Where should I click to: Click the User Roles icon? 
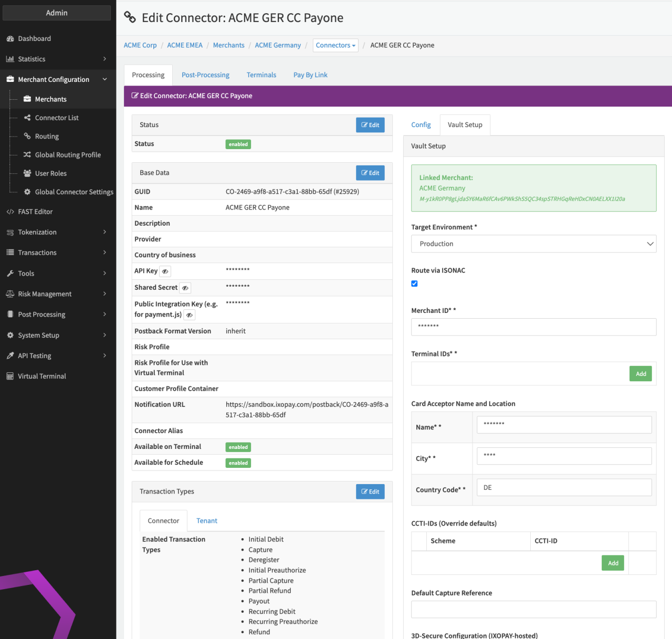pyautogui.click(x=27, y=173)
